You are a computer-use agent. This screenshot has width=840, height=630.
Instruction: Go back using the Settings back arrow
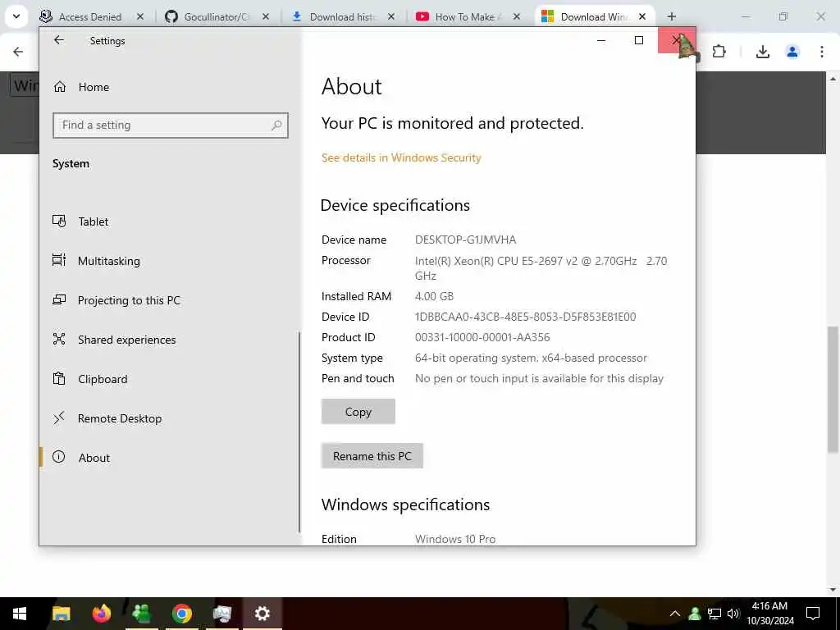click(x=59, y=40)
